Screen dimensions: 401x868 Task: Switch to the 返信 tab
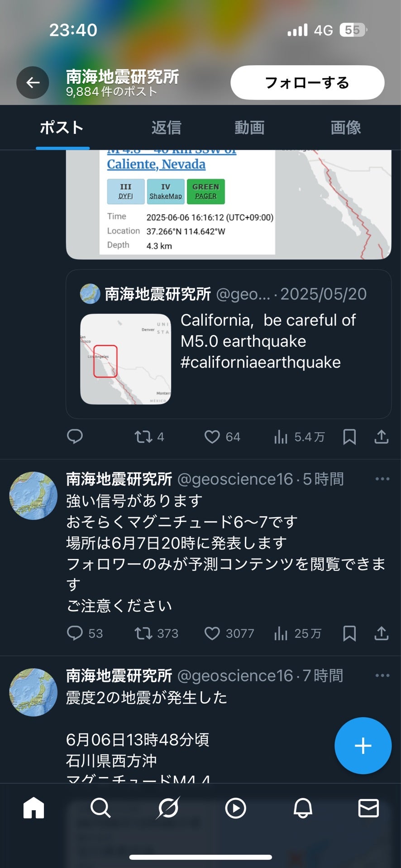[x=167, y=127]
